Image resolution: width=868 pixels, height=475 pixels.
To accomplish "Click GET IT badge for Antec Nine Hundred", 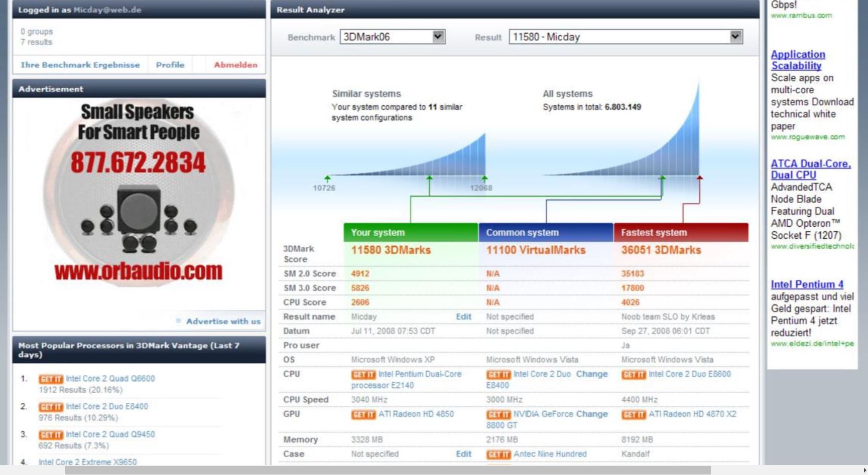I will point(499,455).
